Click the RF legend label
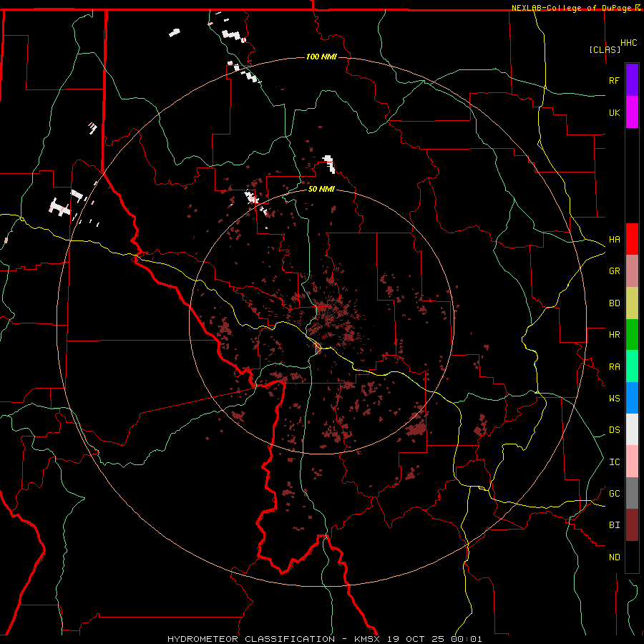 click(x=614, y=80)
